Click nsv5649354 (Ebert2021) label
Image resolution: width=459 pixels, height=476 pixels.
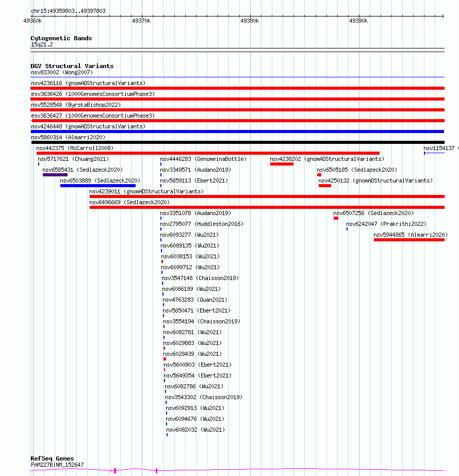[198, 375]
